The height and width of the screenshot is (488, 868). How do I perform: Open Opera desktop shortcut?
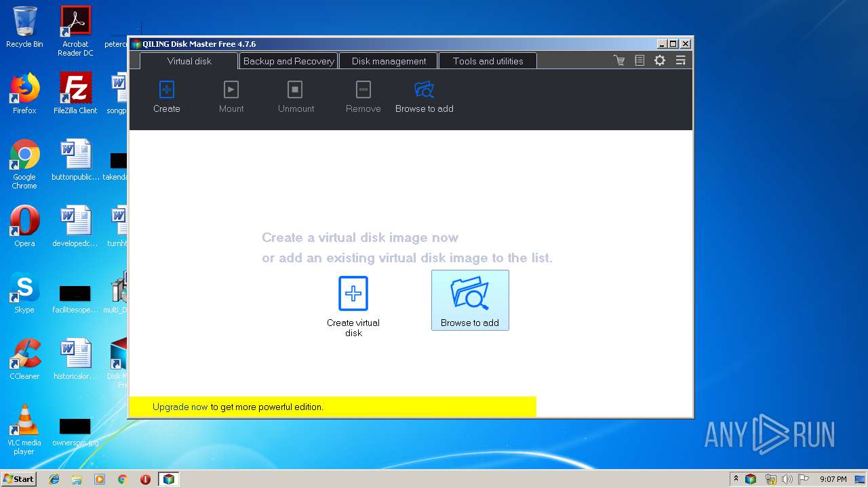24,226
